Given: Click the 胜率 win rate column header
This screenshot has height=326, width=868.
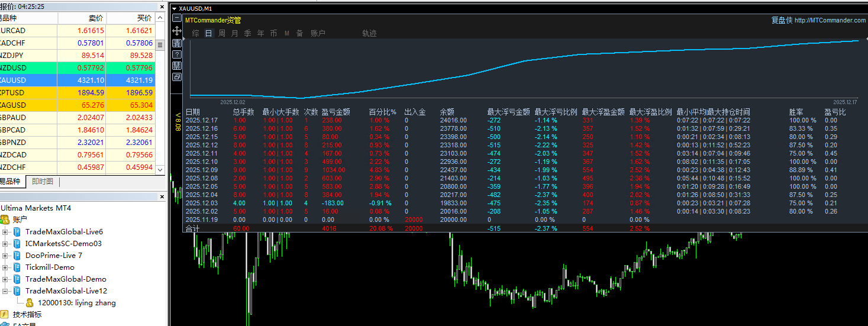Looking at the screenshot, I should click(x=796, y=112).
